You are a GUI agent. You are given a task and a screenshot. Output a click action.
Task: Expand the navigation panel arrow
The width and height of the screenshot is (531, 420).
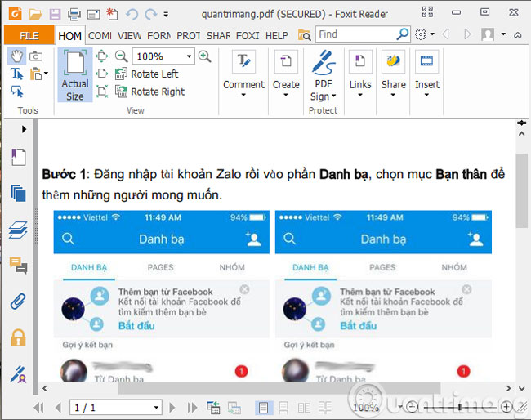coord(24,129)
